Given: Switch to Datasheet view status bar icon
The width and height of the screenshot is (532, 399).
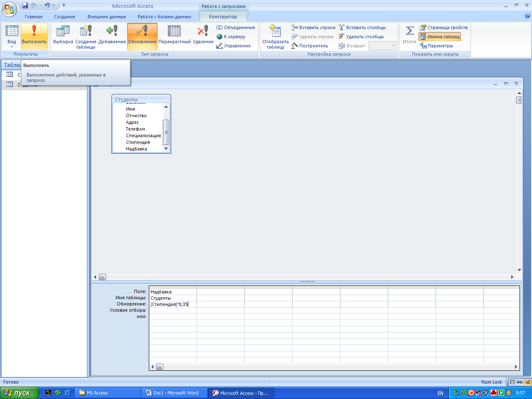Looking at the screenshot, I should 512,382.
